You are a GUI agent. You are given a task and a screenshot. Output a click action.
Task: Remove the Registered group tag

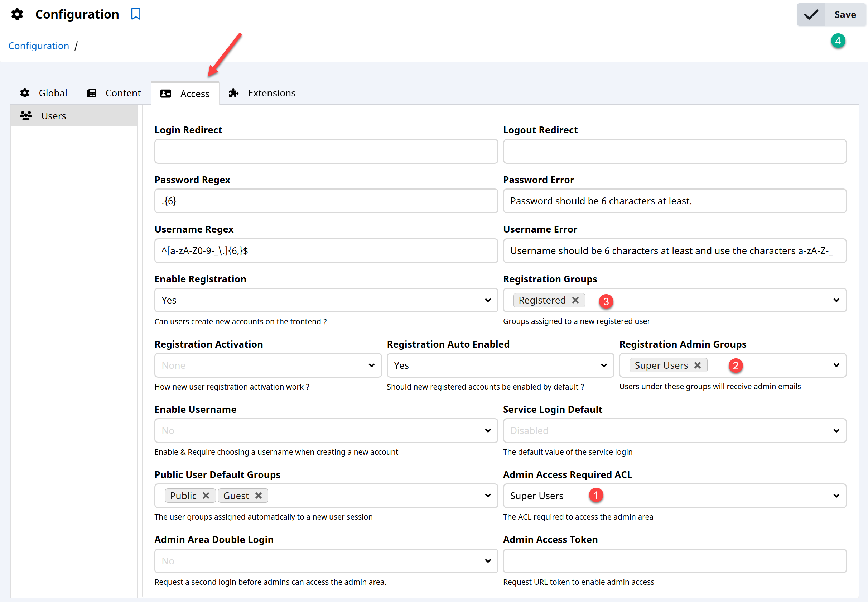click(x=575, y=300)
